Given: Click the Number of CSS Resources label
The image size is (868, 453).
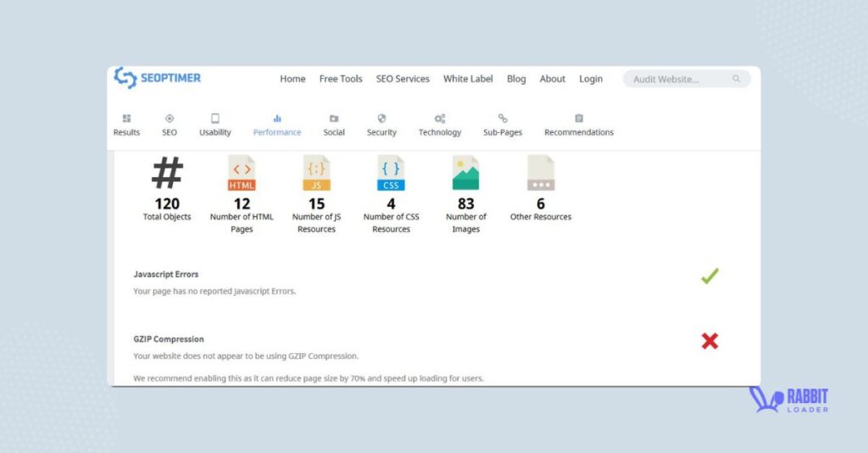Looking at the screenshot, I should 392,223.
